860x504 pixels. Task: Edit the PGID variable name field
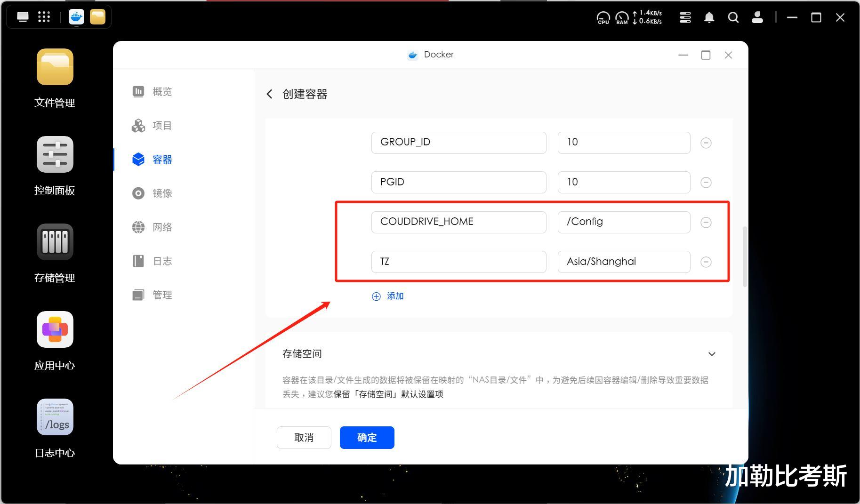[x=458, y=182]
